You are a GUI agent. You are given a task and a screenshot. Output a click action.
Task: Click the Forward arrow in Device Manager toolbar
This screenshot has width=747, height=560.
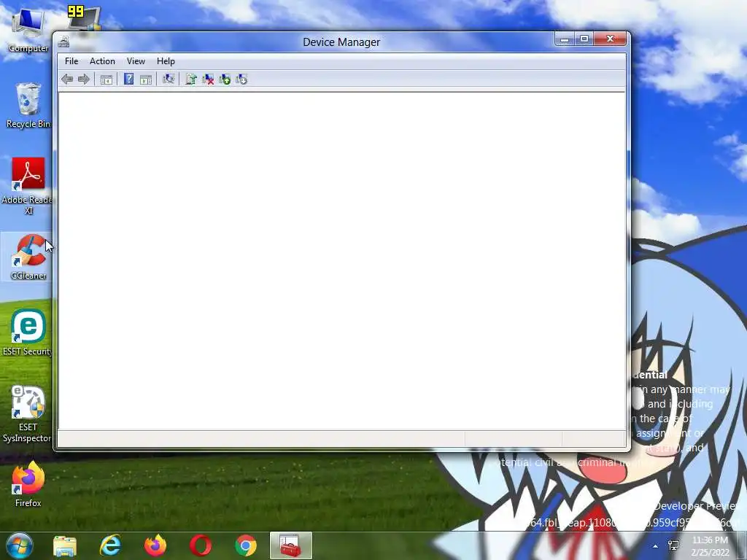83,79
